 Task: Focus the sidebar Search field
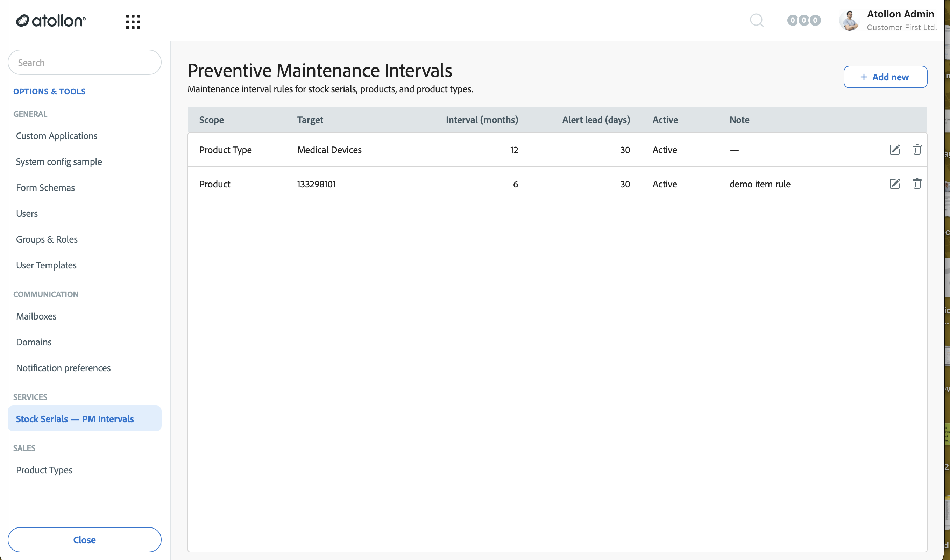[85, 62]
